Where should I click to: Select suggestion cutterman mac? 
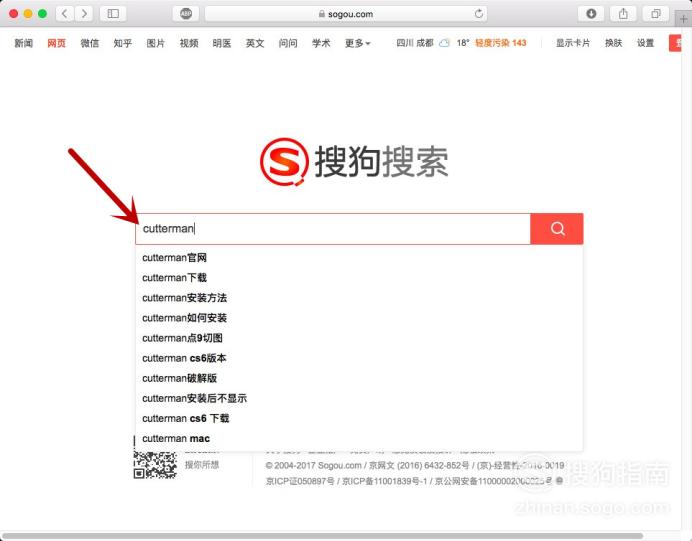click(359, 439)
